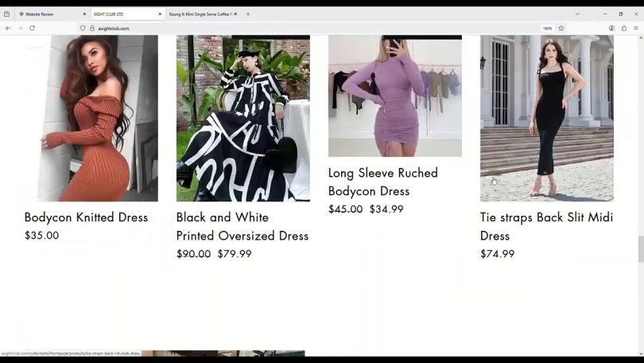This screenshot has width=644, height=363.
Task: Open the Tie straps Midi Dress image
Action: pyautogui.click(x=547, y=118)
